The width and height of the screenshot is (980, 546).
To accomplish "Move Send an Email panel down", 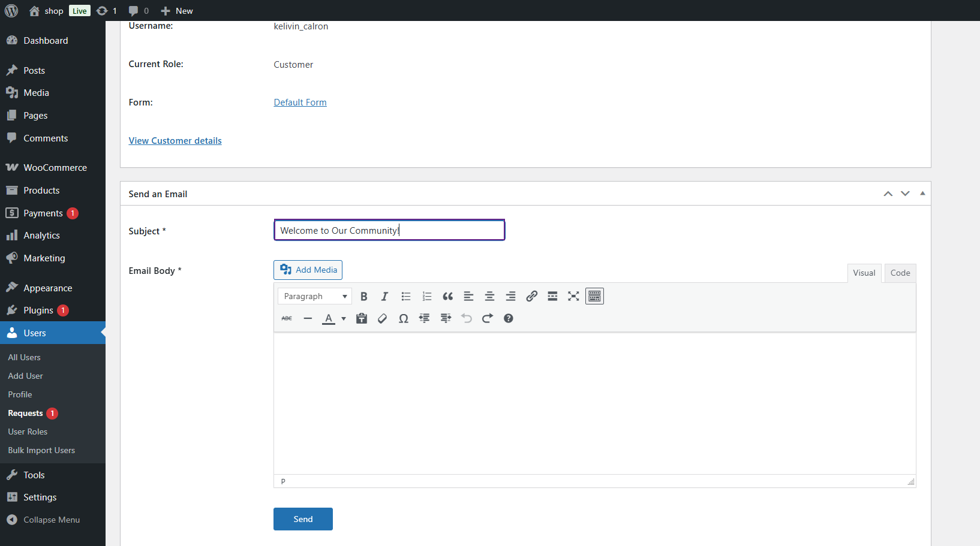I will point(905,194).
